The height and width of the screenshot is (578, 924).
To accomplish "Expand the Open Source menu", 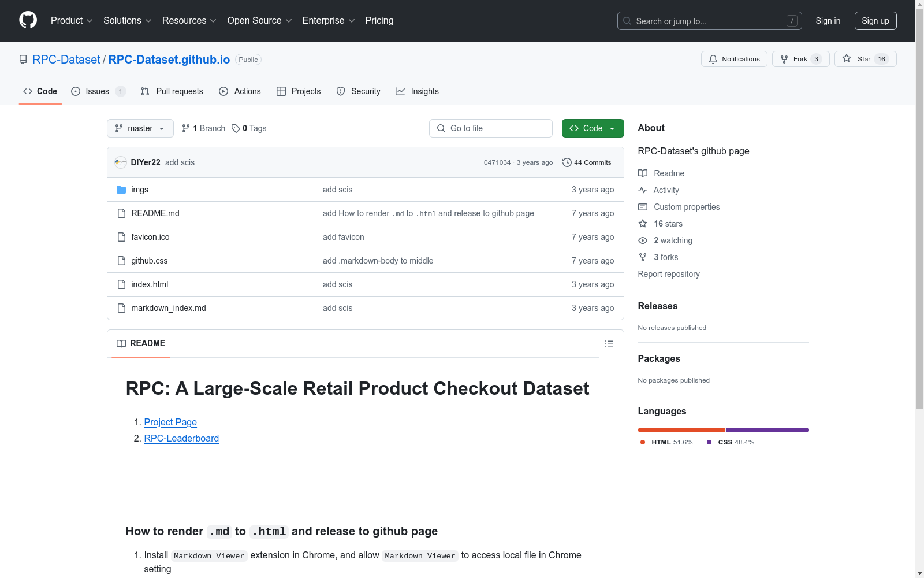I will pyautogui.click(x=260, y=20).
